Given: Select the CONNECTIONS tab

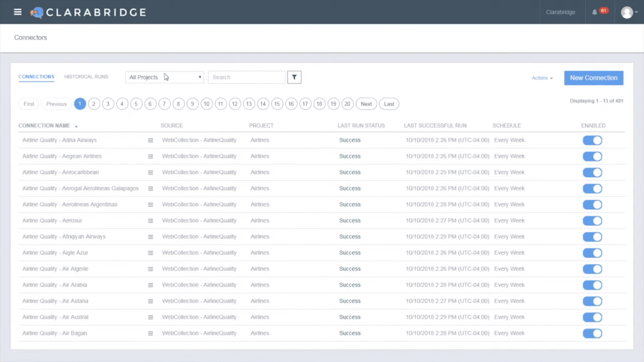Looking at the screenshot, I should [x=36, y=76].
